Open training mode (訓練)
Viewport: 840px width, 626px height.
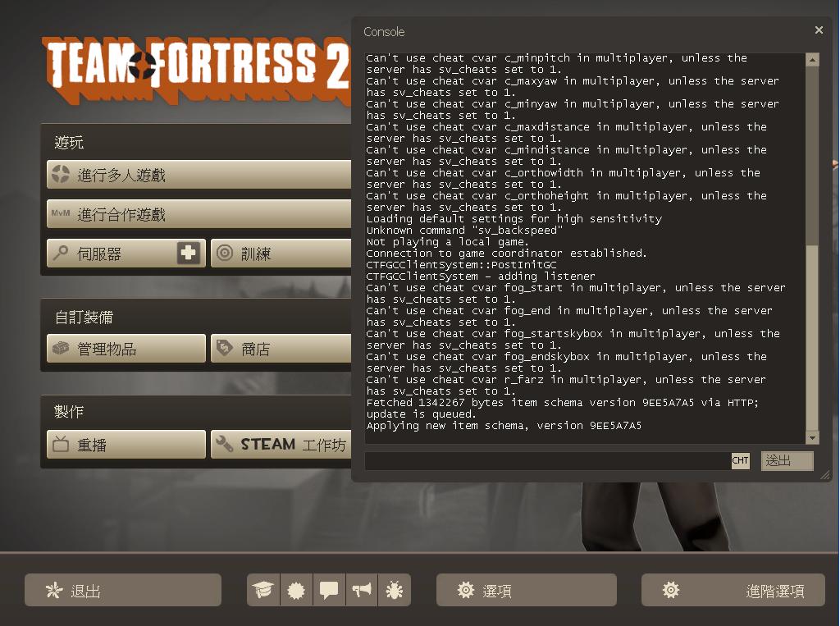[x=281, y=254]
